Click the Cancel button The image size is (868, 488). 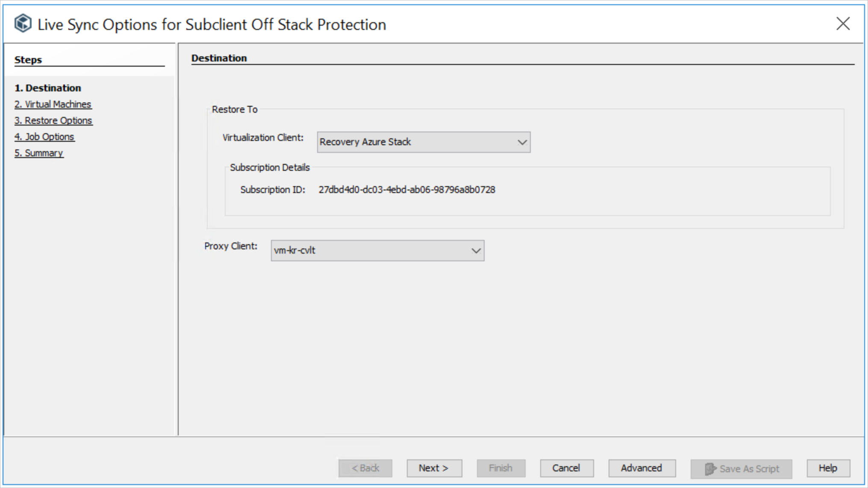click(x=566, y=468)
